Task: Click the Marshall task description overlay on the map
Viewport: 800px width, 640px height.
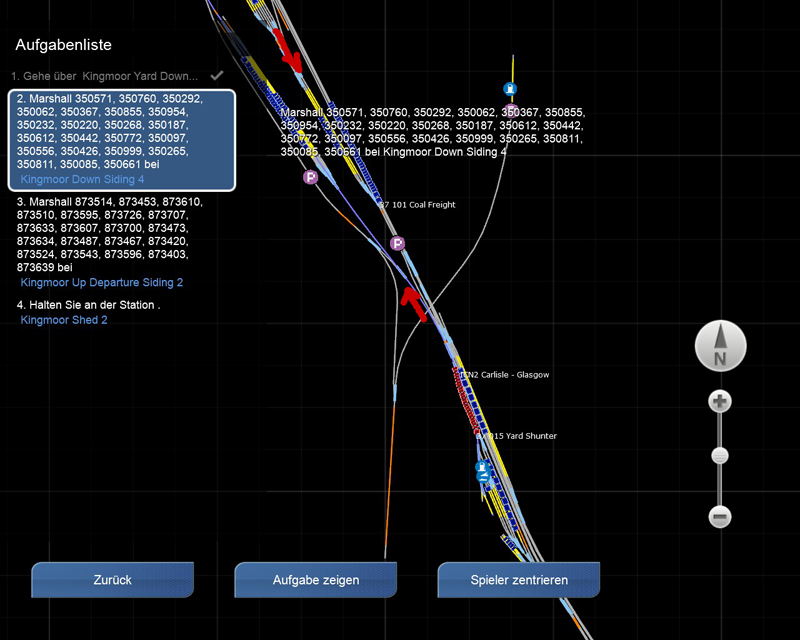Action: (x=433, y=132)
